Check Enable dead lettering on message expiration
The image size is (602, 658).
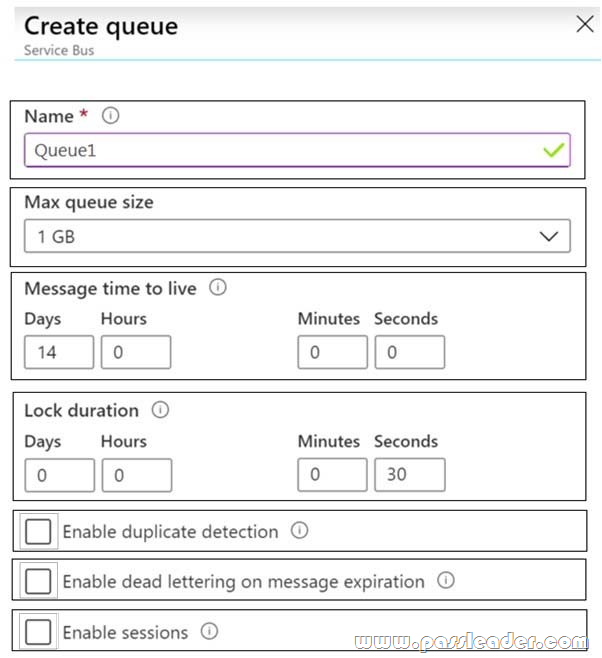(38, 581)
